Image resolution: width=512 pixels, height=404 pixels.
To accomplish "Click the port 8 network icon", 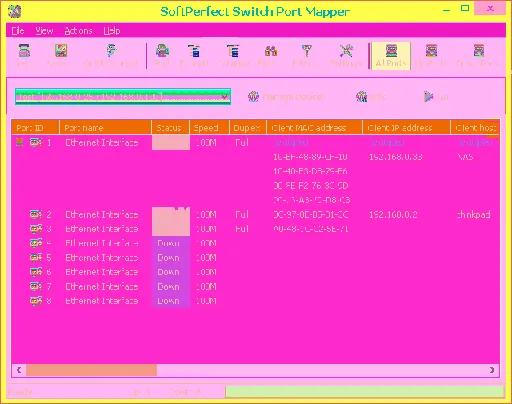I will (36, 301).
